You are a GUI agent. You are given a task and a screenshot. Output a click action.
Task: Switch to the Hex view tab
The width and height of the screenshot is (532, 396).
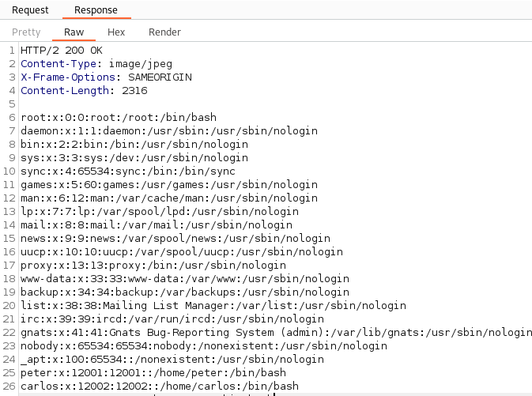(116, 32)
